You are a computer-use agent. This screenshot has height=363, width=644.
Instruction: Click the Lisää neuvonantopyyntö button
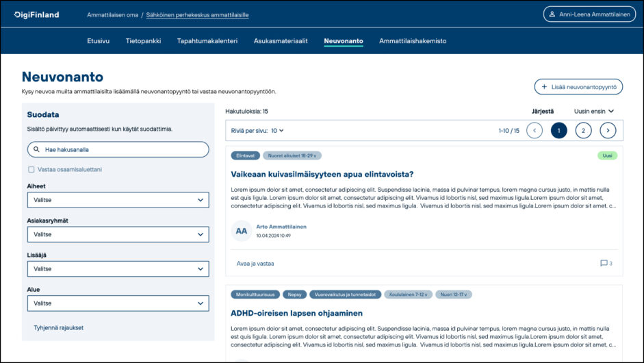click(x=579, y=87)
